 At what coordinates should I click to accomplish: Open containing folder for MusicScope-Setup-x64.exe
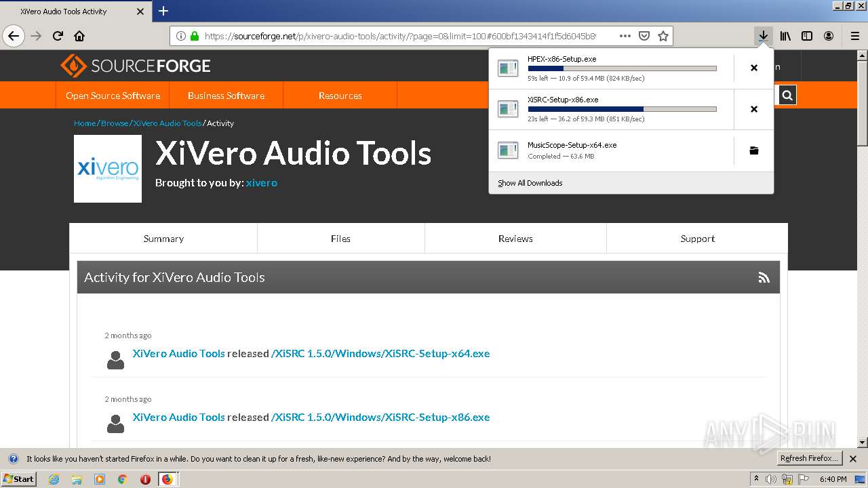pos(754,150)
